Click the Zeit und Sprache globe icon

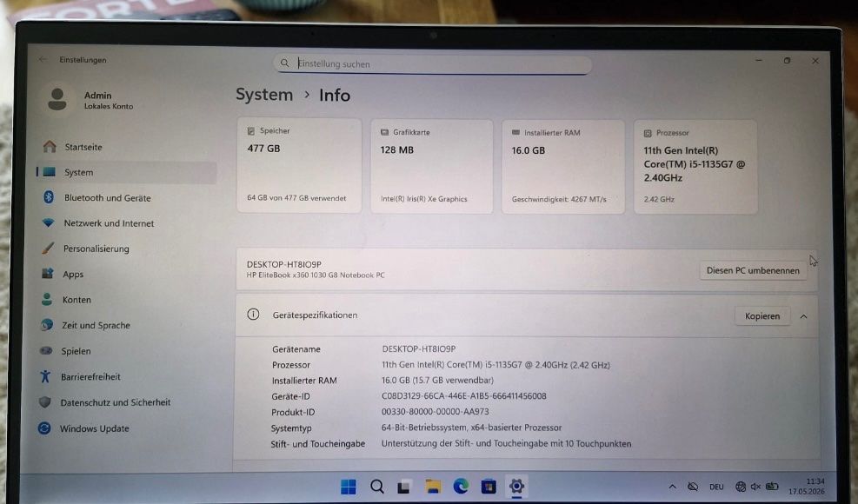pos(47,324)
